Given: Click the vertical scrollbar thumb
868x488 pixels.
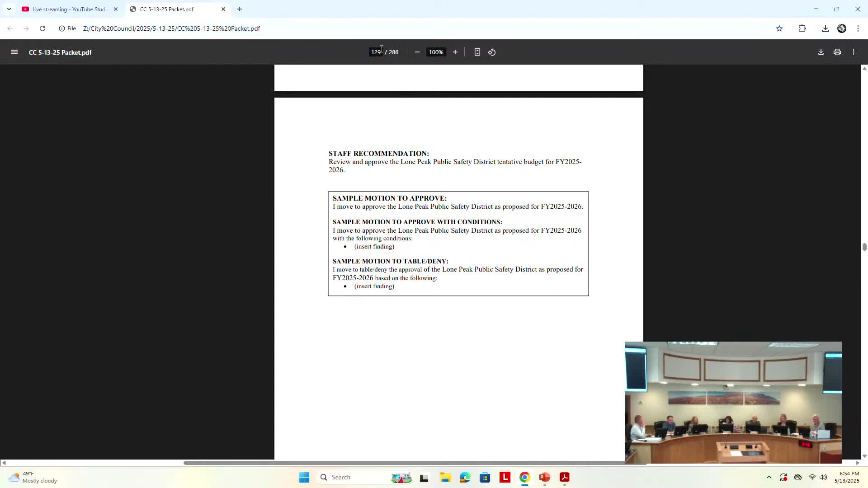Looking at the screenshot, I should pos(864,247).
